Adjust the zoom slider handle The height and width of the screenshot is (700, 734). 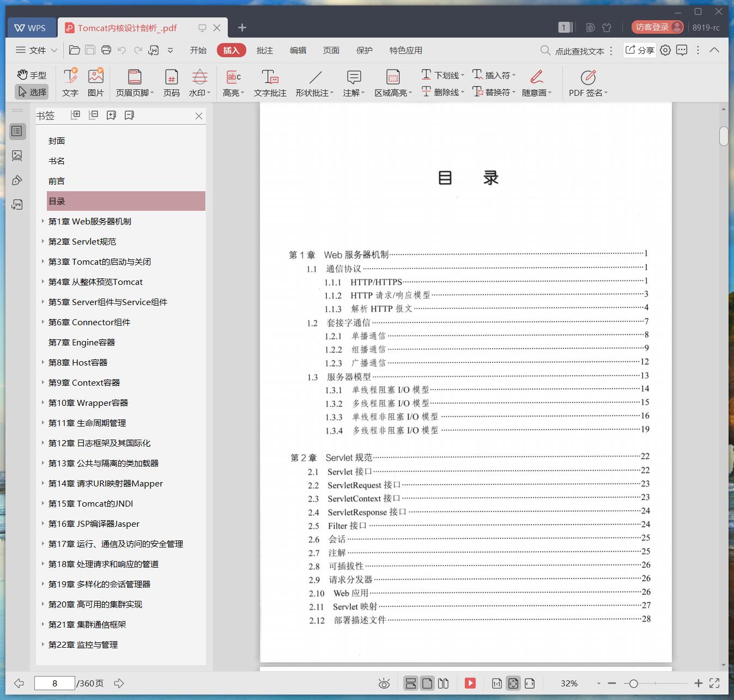(x=633, y=683)
